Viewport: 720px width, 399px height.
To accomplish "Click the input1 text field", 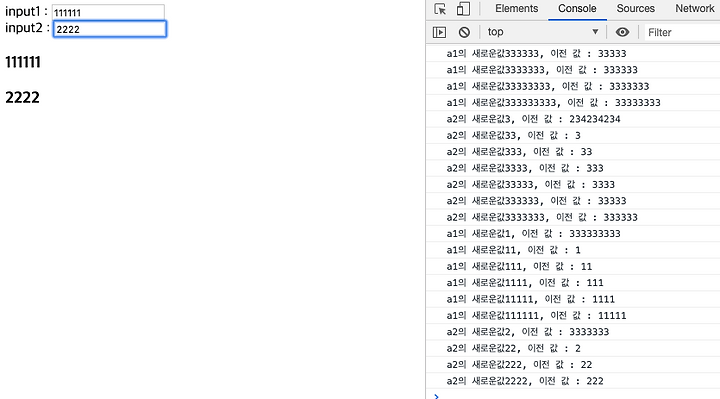I will coord(108,12).
